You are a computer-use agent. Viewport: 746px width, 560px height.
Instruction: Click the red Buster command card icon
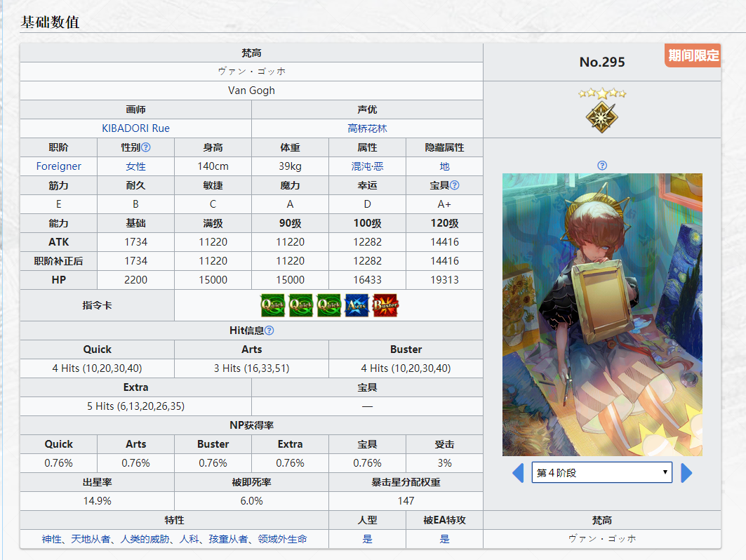tap(385, 306)
